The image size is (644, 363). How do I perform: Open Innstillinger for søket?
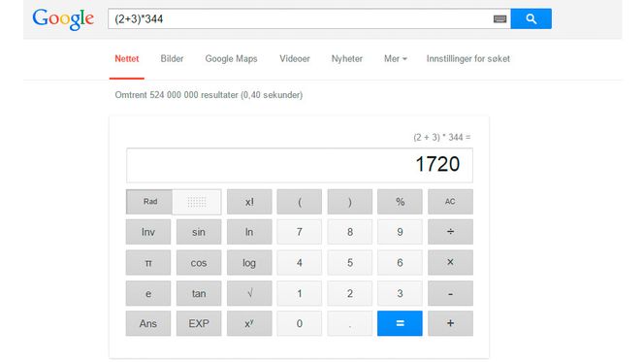467,59
